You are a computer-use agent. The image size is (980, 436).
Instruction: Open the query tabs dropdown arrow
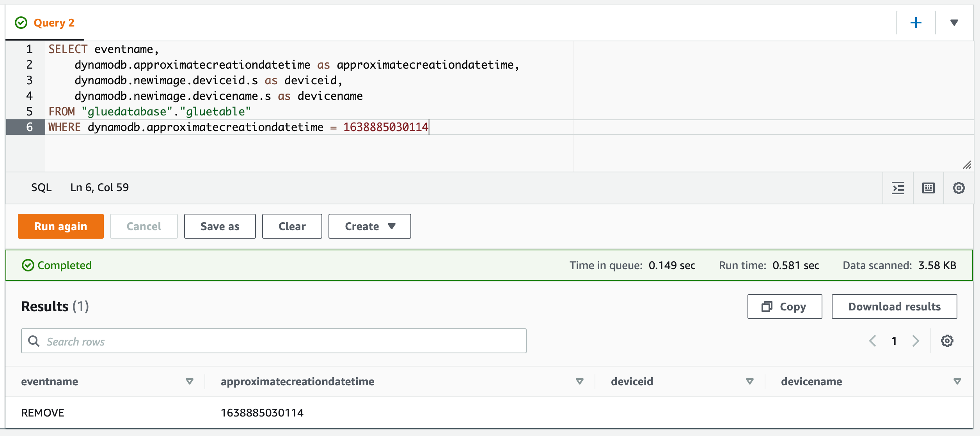pyautogui.click(x=954, y=23)
